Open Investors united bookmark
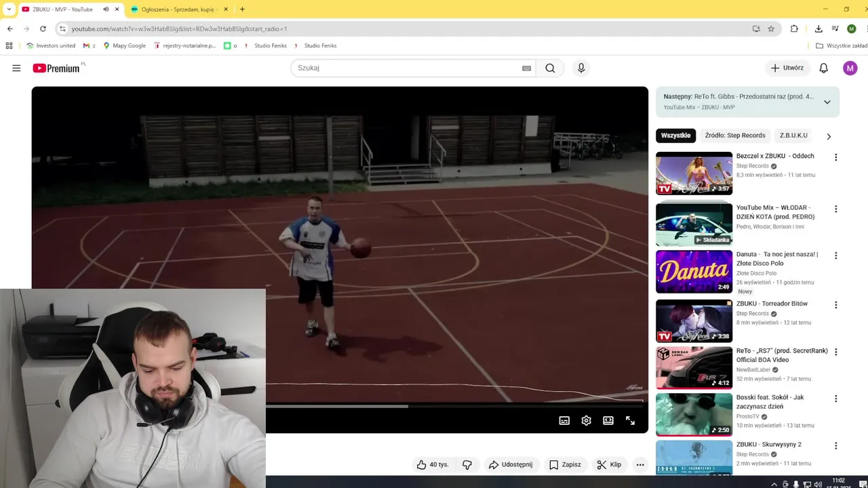Viewport: 868px width, 488px height. point(51,45)
